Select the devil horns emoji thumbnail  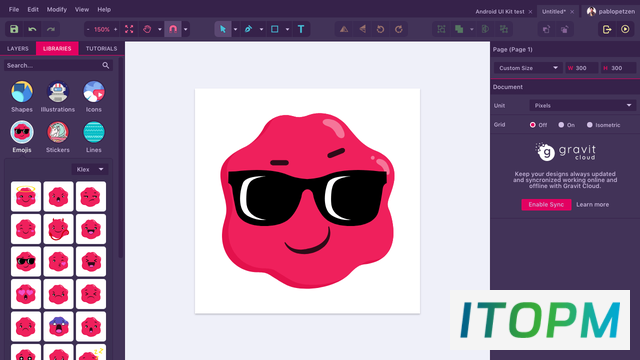58,229
